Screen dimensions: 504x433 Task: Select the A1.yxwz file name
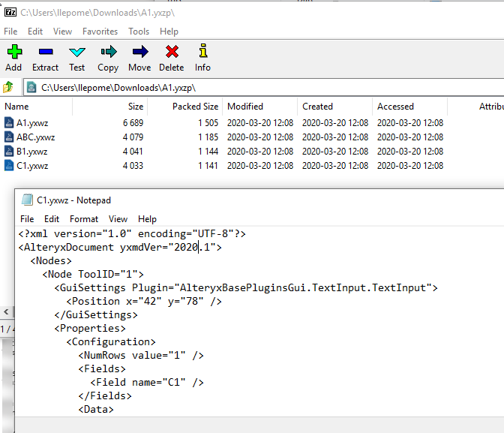[32, 123]
